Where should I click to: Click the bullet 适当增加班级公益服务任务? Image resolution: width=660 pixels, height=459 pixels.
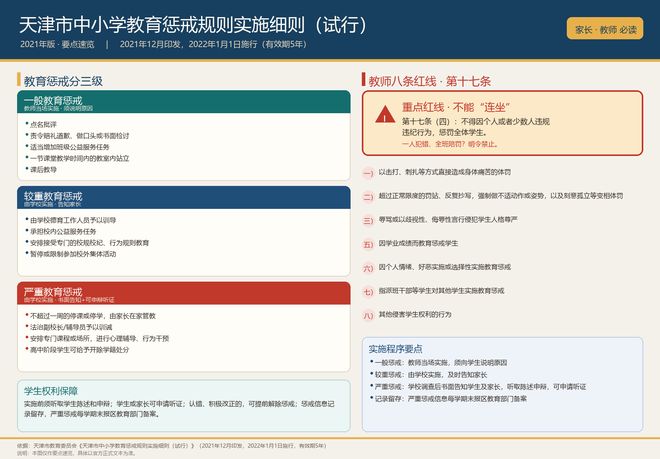pyautogui.click(x=69, y=147)
